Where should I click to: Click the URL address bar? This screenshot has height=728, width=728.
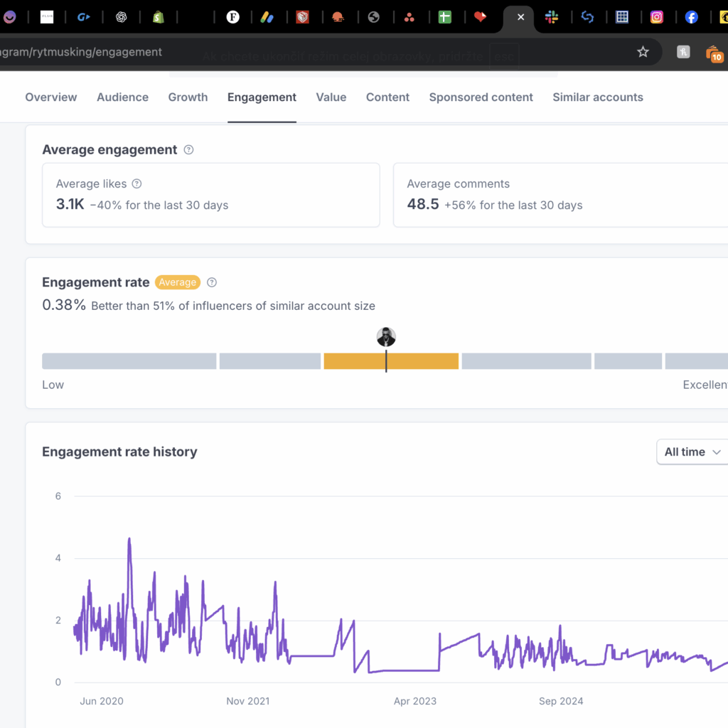(320, 52)
